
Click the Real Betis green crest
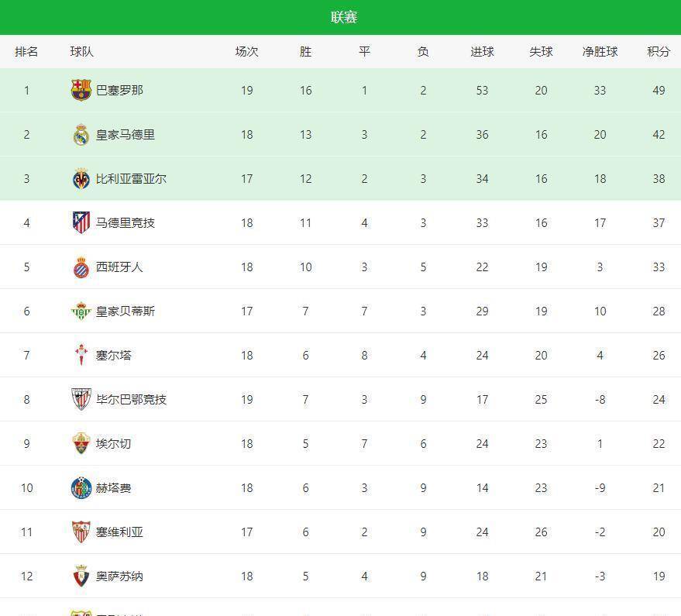tap(81, 311)
